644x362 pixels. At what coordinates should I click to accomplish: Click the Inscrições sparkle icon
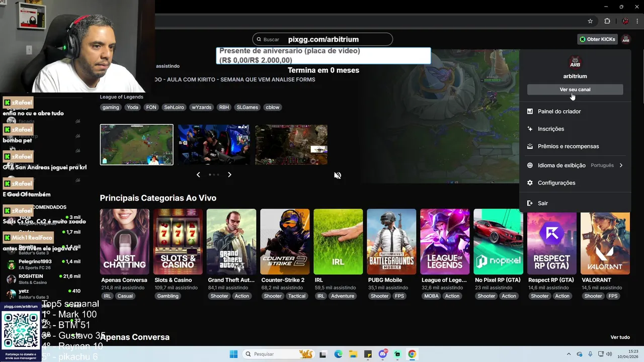(530, 129)
